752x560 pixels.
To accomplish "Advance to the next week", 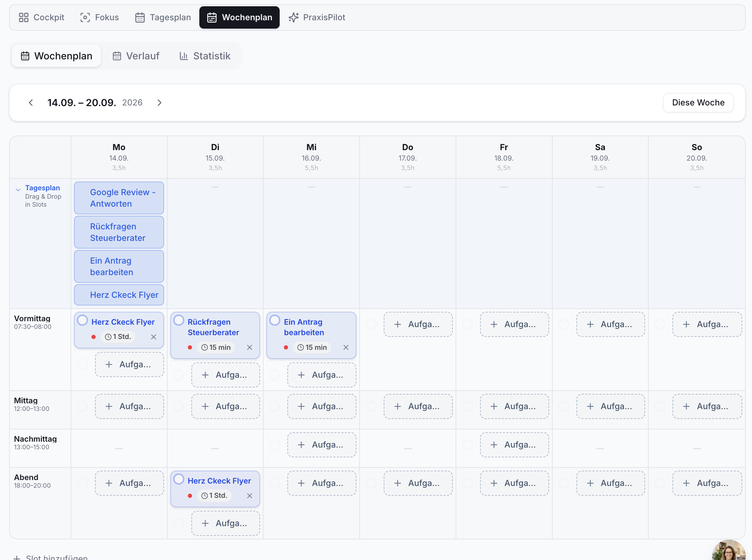I will pos(159,103).
